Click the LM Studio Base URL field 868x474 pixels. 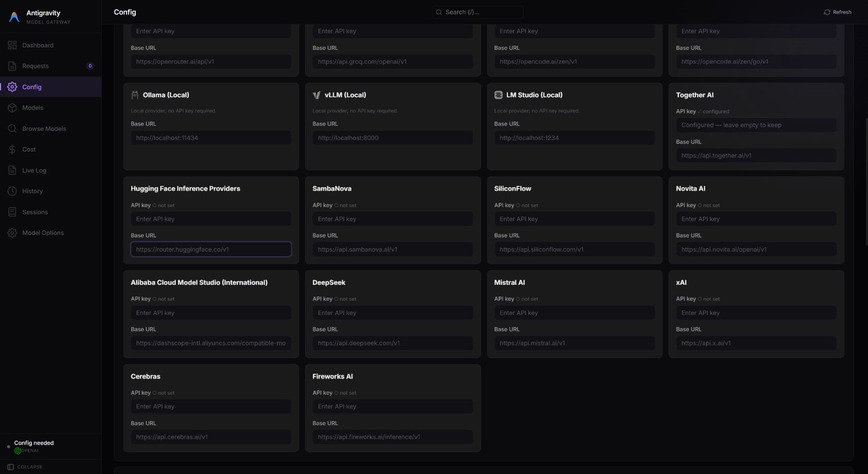(575, 138)
